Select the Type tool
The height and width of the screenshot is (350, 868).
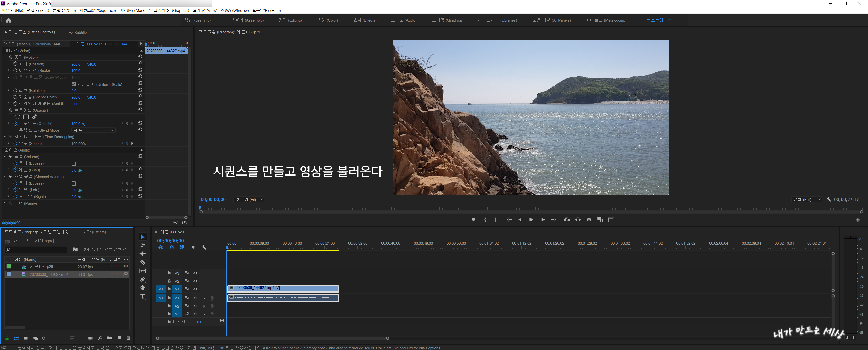click(143, 296)
